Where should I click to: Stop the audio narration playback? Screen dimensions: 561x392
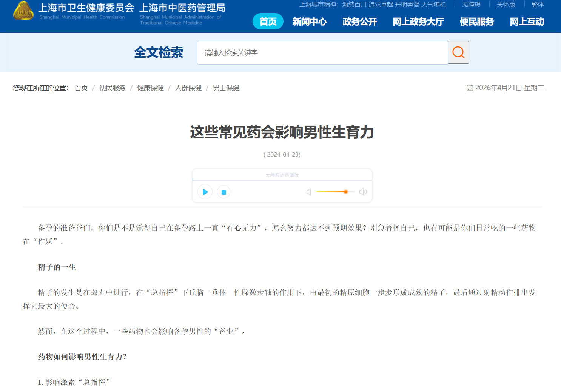(x=223, y=192)
